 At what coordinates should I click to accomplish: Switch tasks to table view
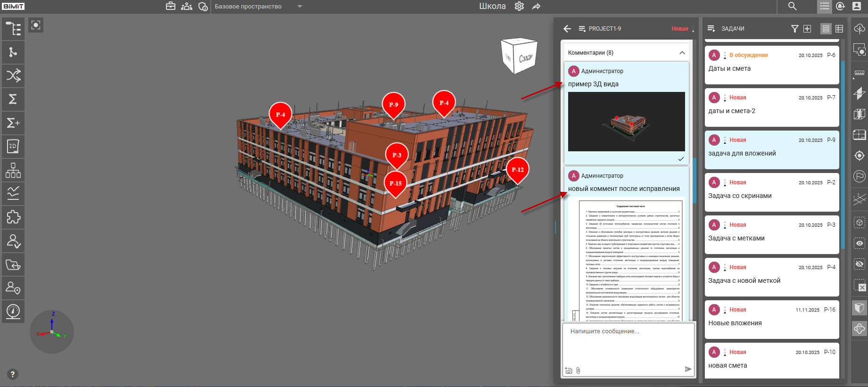click(839, 29)
